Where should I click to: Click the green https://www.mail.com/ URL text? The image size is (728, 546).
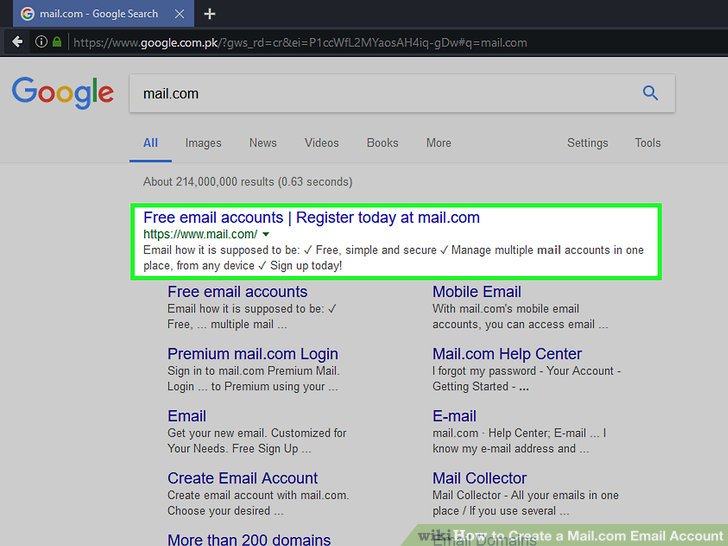tap(200, 234)
